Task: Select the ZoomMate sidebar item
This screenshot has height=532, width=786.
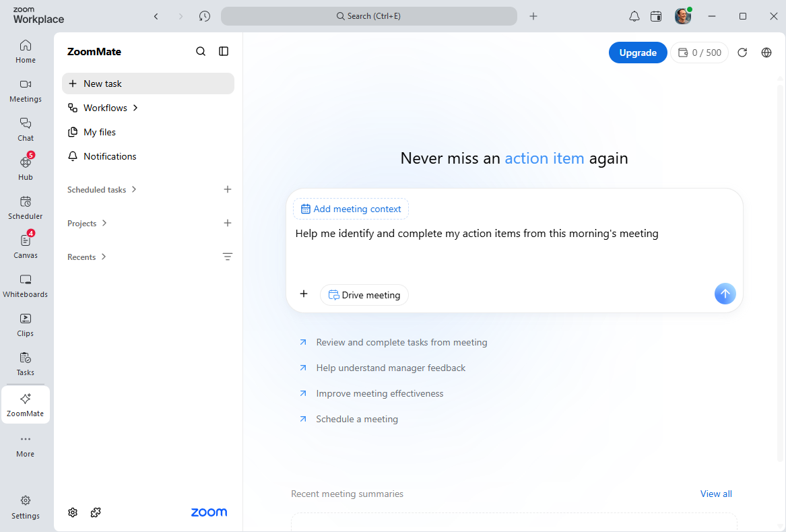Action: click(26, 405)
